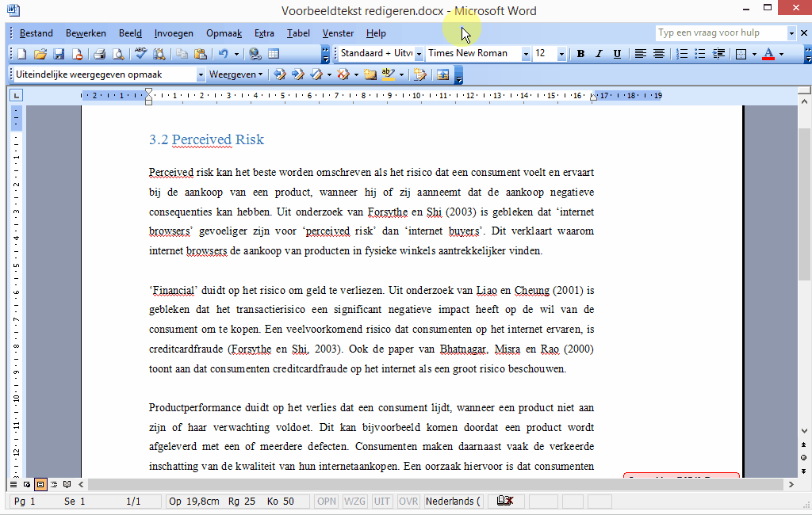
Task: Save the document with the floppy disk icon
Action: 59,54
